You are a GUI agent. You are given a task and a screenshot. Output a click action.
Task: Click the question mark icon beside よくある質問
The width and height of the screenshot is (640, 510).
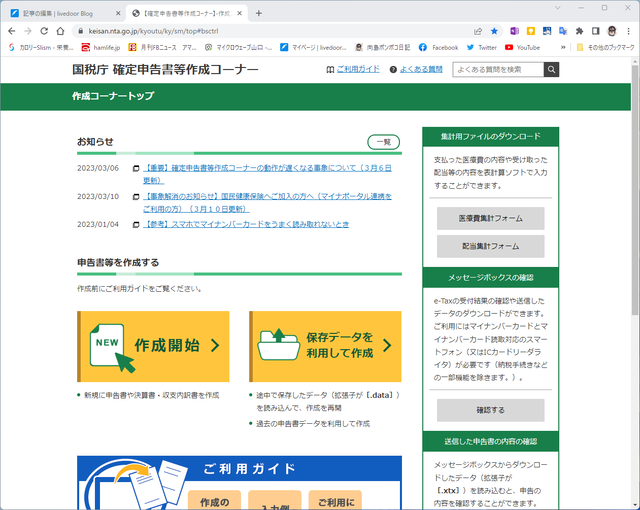tap(393, 70)
